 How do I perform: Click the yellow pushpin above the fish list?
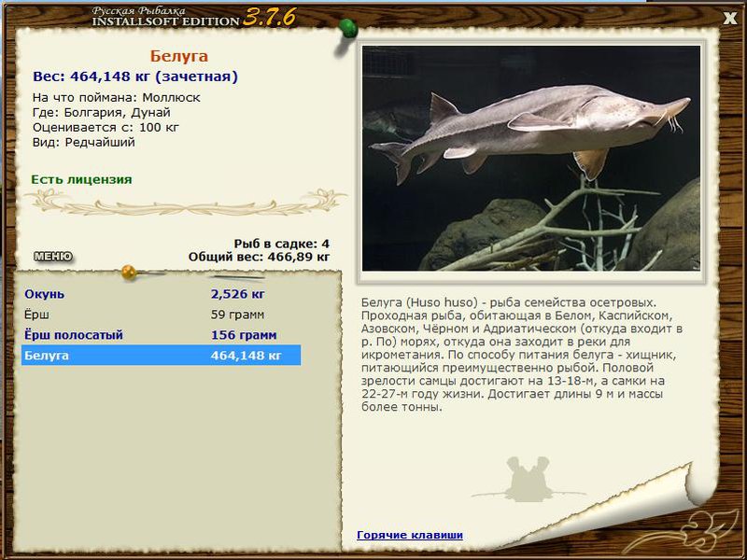coord(129,272)
